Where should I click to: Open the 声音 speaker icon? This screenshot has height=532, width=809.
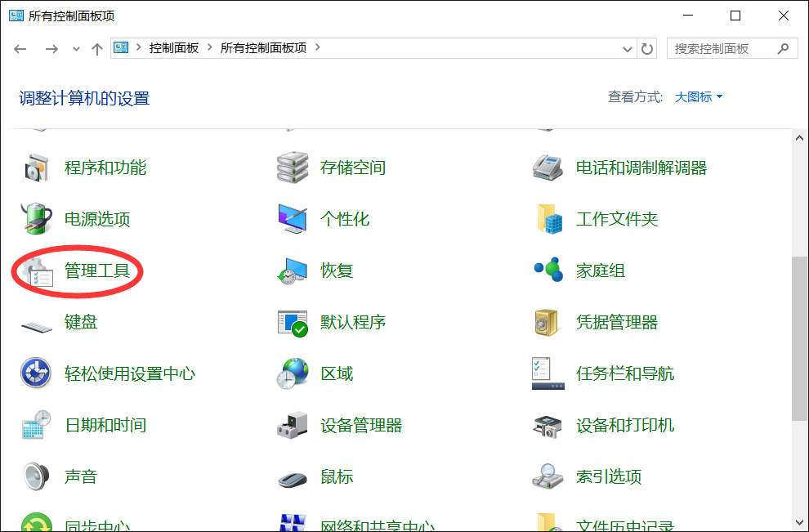37,476
